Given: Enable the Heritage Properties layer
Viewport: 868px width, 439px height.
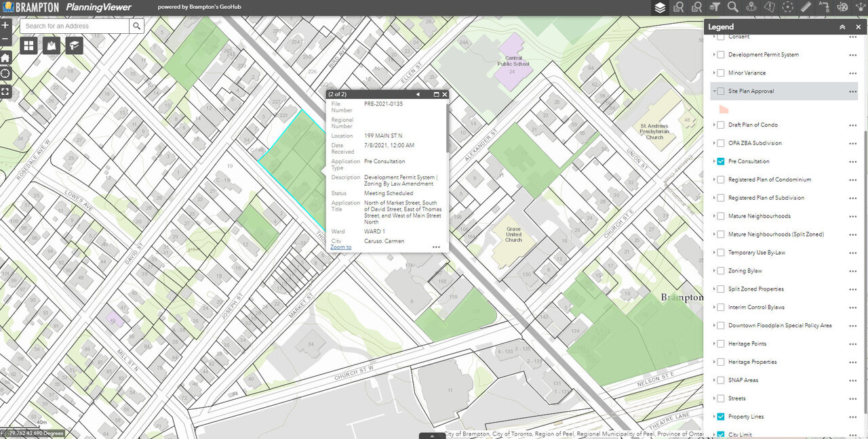Looking at the screenshot, I should click(721, 362).
